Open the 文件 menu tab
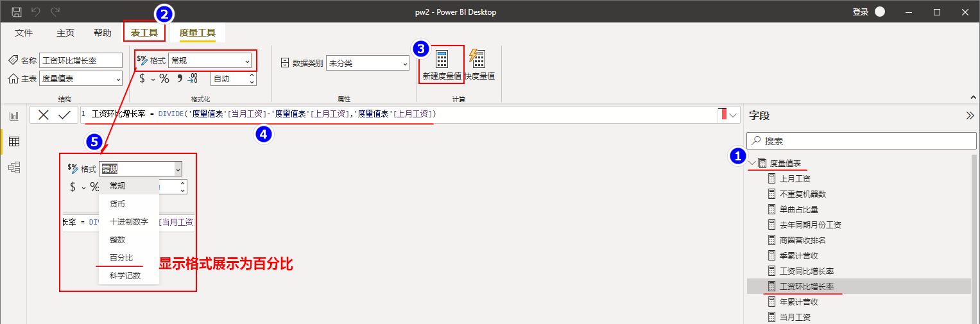Image resolution: width=980 pixels, height=324 pixels. (24, 33)
